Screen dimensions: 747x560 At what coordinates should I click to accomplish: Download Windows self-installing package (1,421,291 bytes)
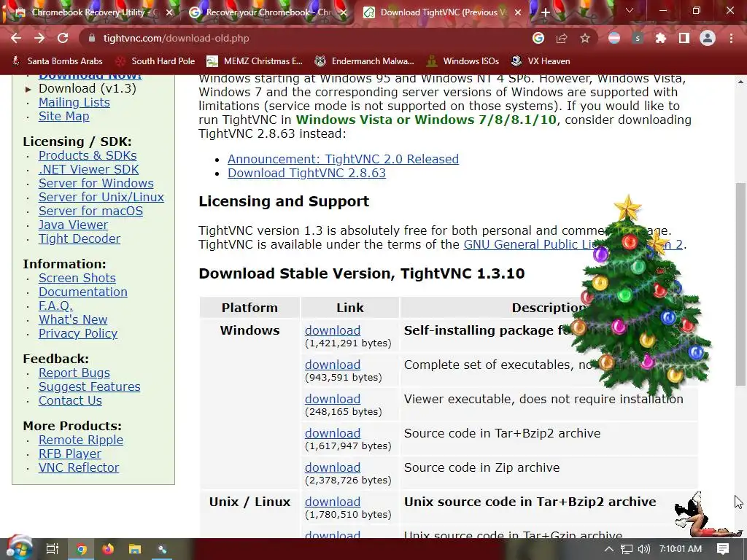click(333, 330)
